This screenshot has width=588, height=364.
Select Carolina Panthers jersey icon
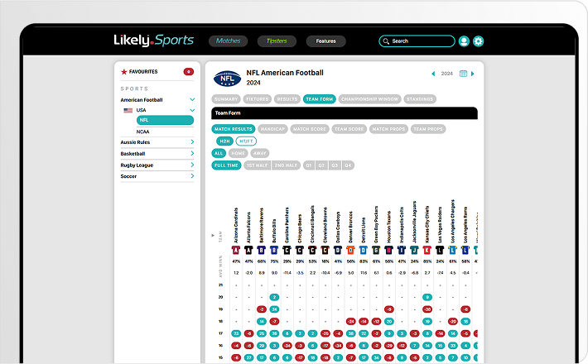coord(287,250)
